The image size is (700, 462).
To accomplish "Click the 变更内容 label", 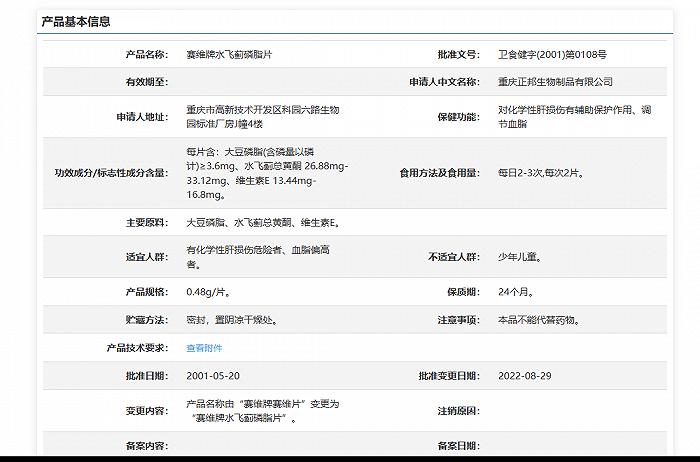I will pyautogui.click(x=147, y=411).
